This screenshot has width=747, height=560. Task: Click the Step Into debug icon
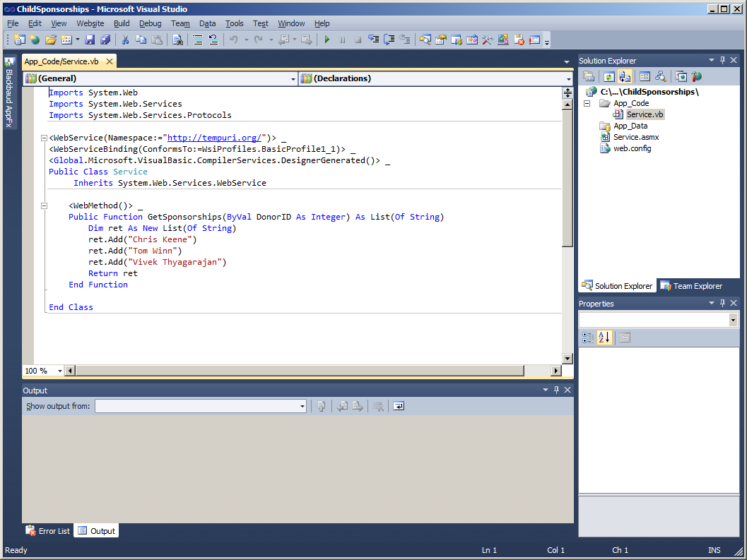pos(373,40)
